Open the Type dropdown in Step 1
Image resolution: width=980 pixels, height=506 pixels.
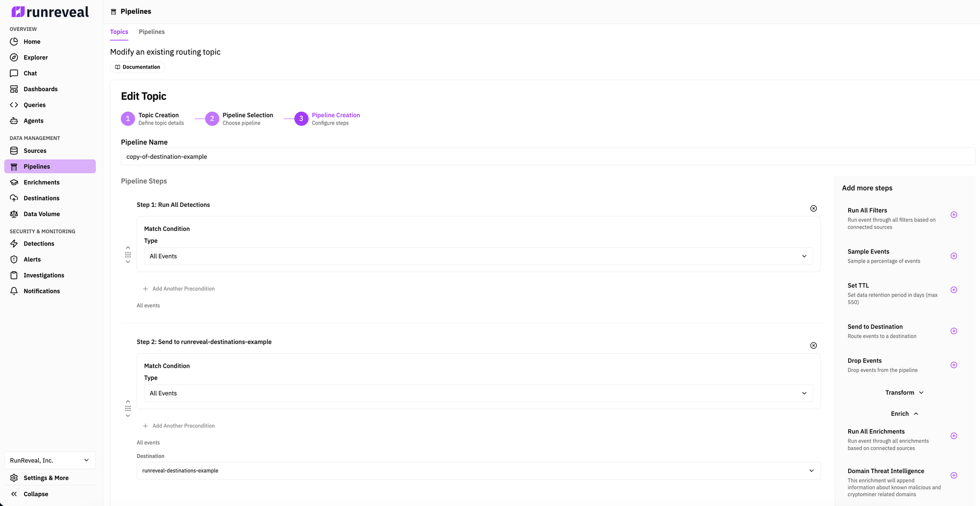(478, 256)
